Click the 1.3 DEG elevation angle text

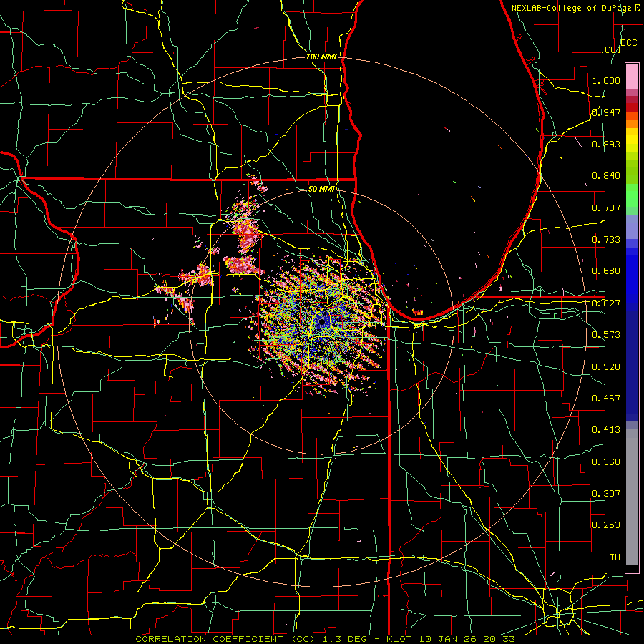coord(345,639)
